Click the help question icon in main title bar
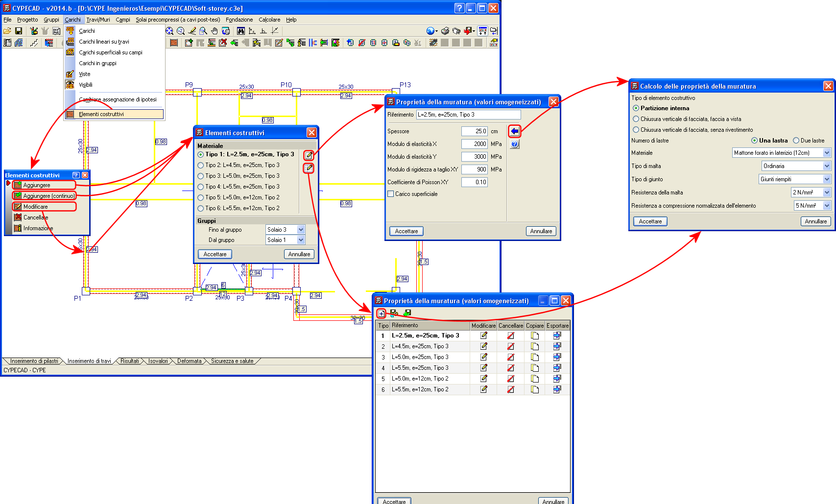 [459, 8]
